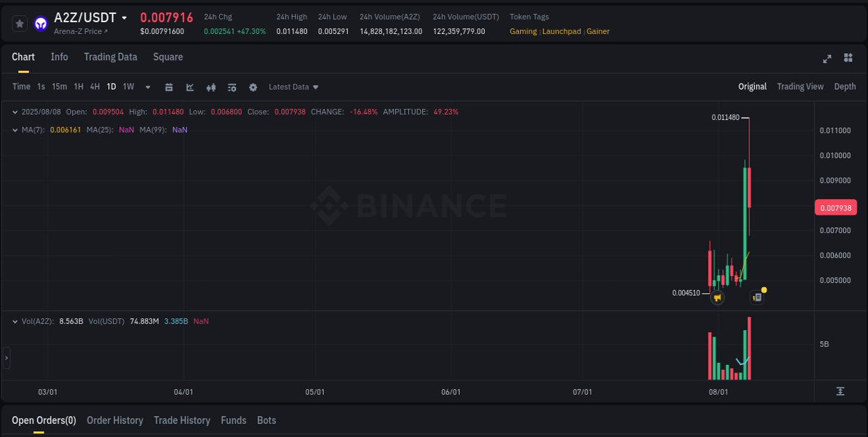This screenshot has width=868, height=437.
Task: Collapse the Vol(A2Z) indicator chevron
Action: pos(15,321)
